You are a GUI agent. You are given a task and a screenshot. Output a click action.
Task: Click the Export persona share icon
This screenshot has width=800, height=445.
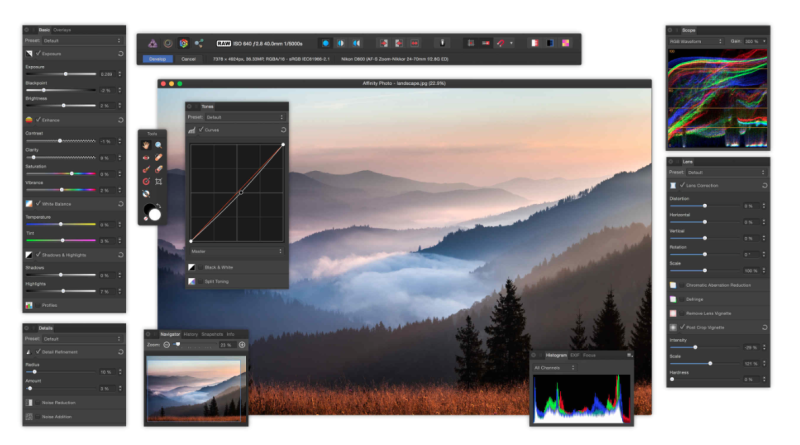click(x=198, y=43)
